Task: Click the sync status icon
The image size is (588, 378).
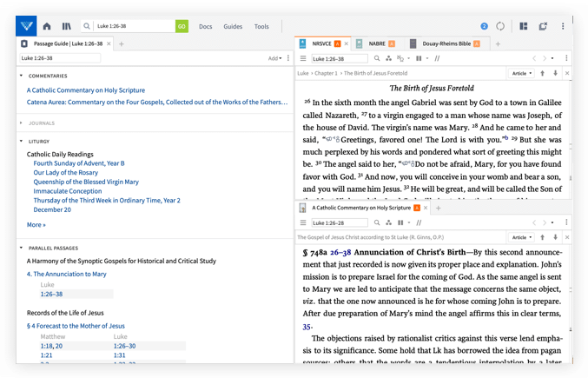Action: (500, 27)
